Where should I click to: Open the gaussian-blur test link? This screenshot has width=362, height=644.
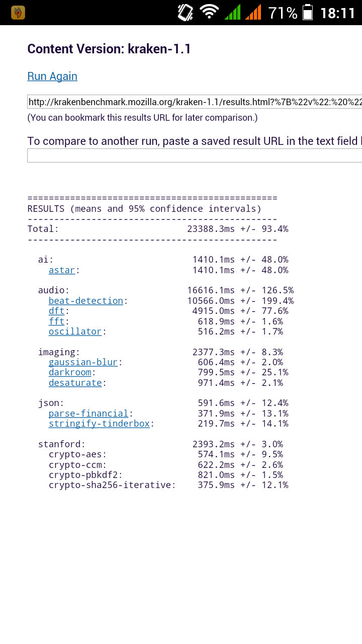click(83, 362)
